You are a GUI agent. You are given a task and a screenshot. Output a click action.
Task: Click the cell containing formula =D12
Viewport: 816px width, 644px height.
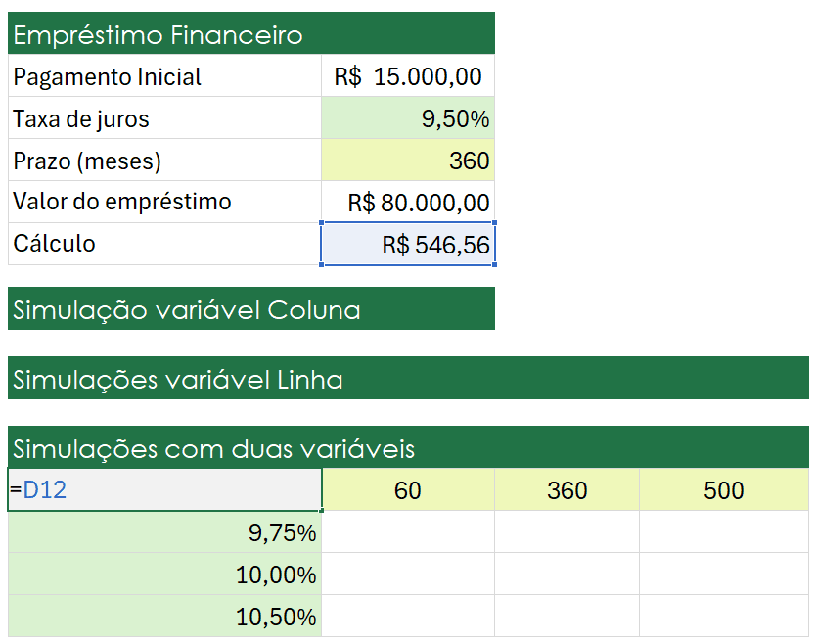click(x=164, y=490)
